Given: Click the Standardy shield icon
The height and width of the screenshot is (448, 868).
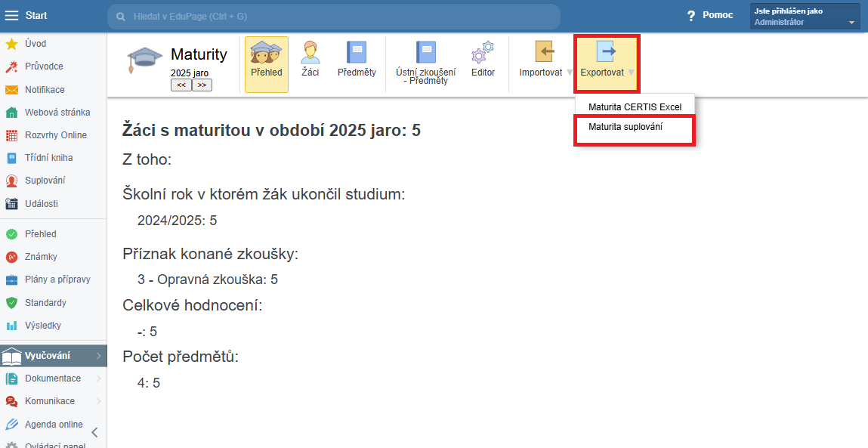Looking at the screenshot, I should pos(11,303).
